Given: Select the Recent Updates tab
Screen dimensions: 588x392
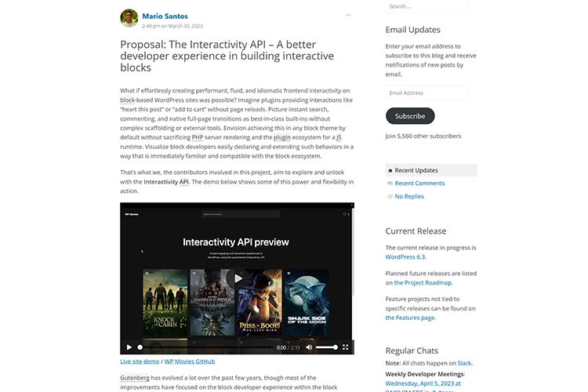Looking at the screenshot, I should point(431,170).
